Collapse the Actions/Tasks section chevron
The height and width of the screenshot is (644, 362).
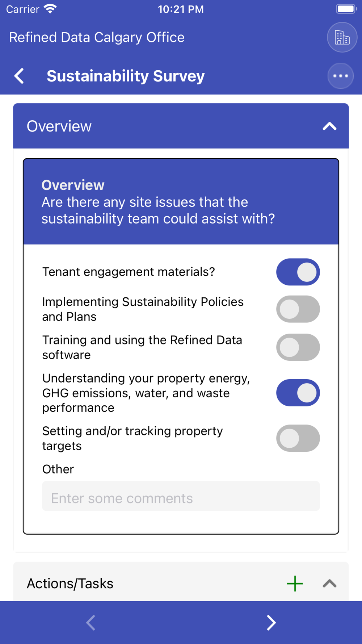coord(329,584)
